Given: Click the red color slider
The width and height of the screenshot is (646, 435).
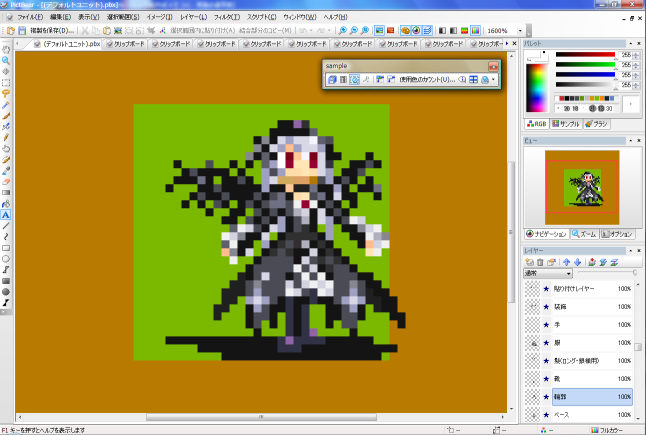Looking at the screenshot, I should click(585, 54).
